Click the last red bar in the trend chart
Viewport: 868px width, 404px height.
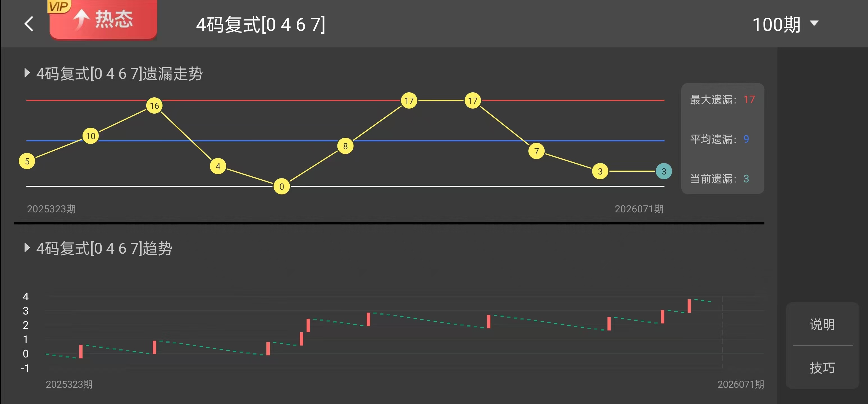[x=689, y=306]
